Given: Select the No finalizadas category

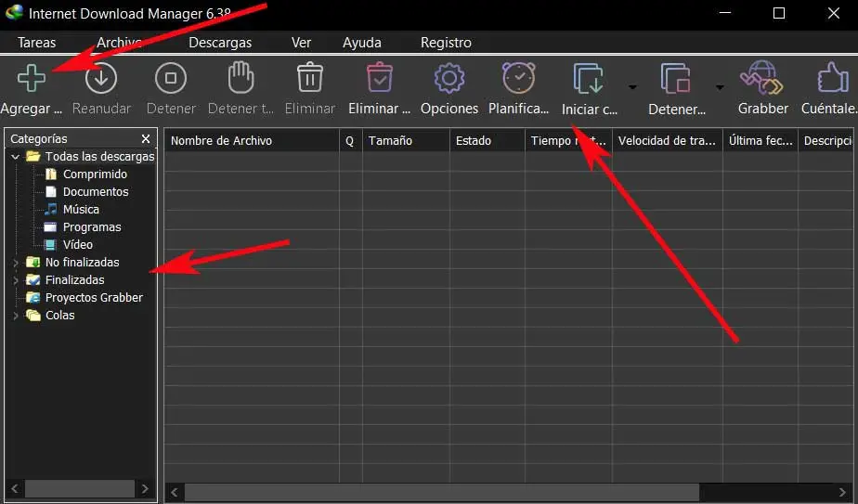Looking at the screenshot, I should pos(82,262).
